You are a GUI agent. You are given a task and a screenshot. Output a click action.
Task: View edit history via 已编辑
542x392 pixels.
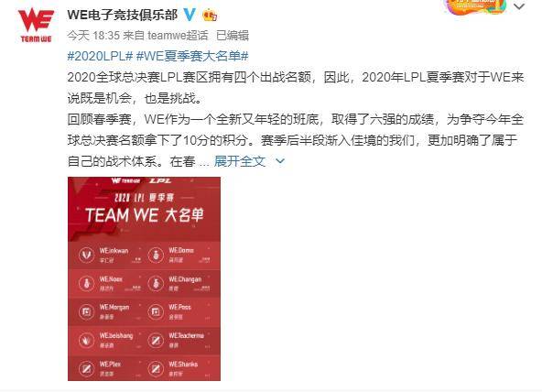point(233,36)
